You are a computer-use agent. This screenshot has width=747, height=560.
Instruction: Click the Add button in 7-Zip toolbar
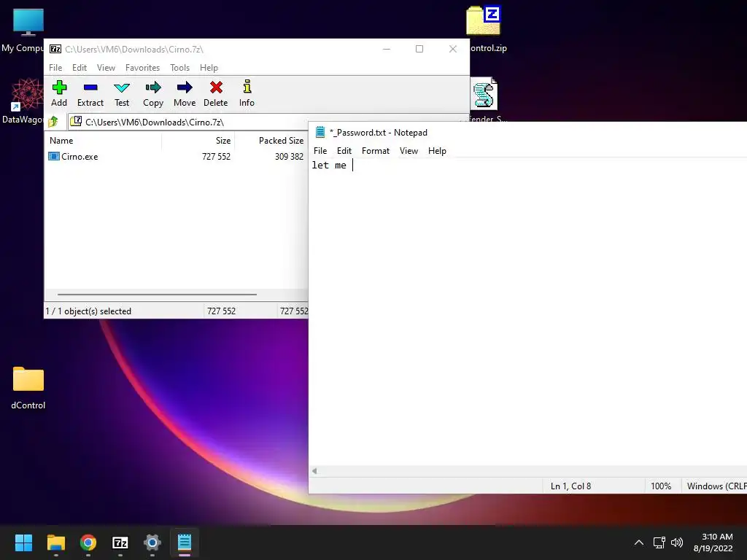[59, 93]
